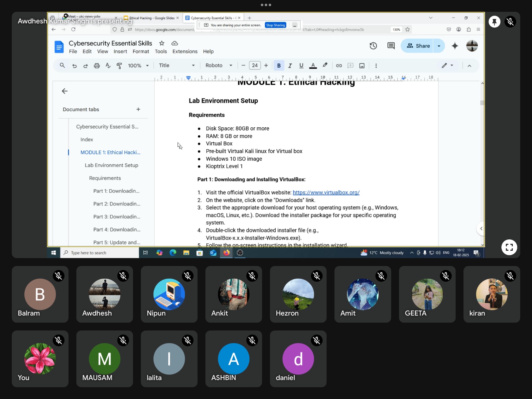Open version history clock icon
Viewport: 532px width, 399px height.
[373, 46]
